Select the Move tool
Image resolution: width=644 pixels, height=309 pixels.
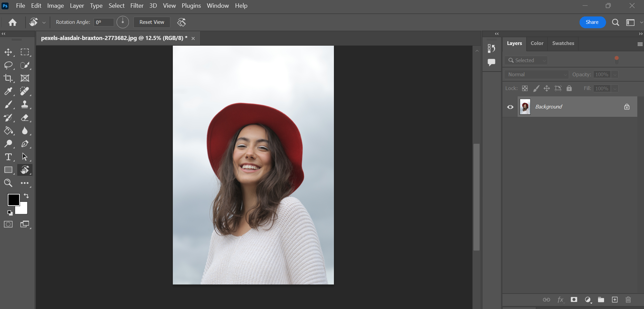pos(8,52)
